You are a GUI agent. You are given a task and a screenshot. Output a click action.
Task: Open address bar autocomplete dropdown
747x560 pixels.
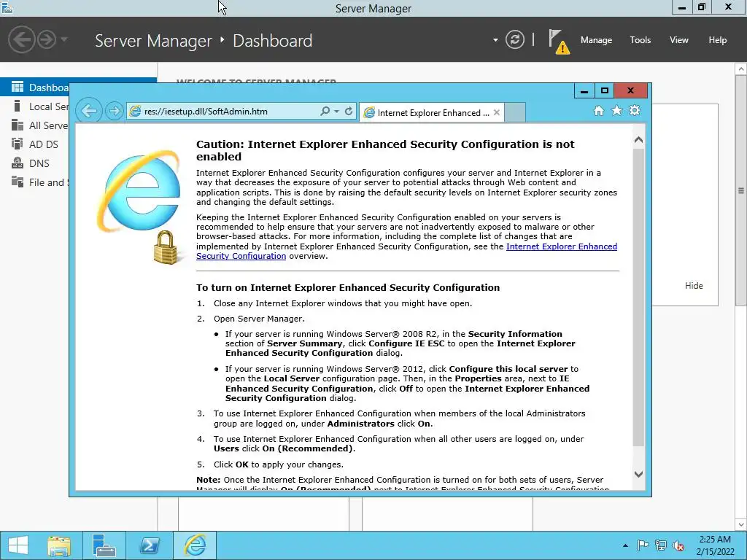click(x=336, y=112)
